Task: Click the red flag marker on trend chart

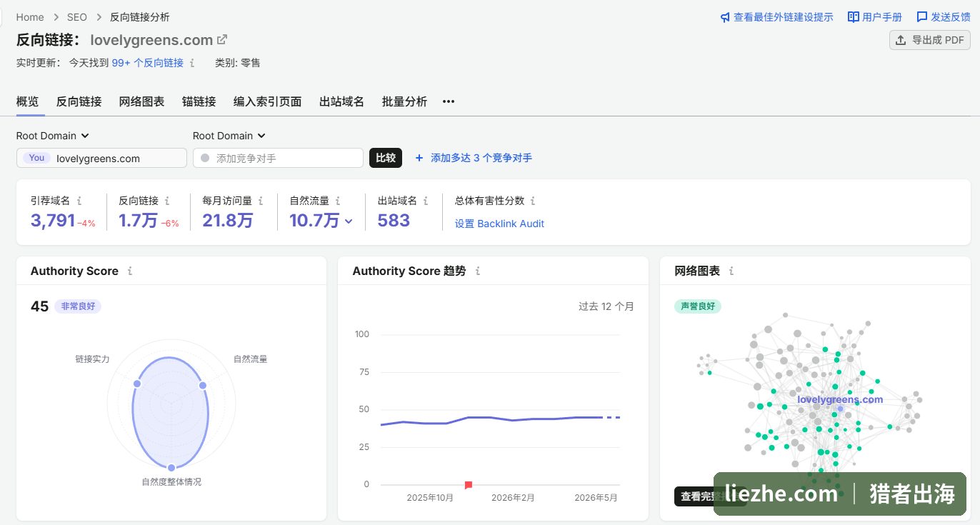Action: (469, 485)
